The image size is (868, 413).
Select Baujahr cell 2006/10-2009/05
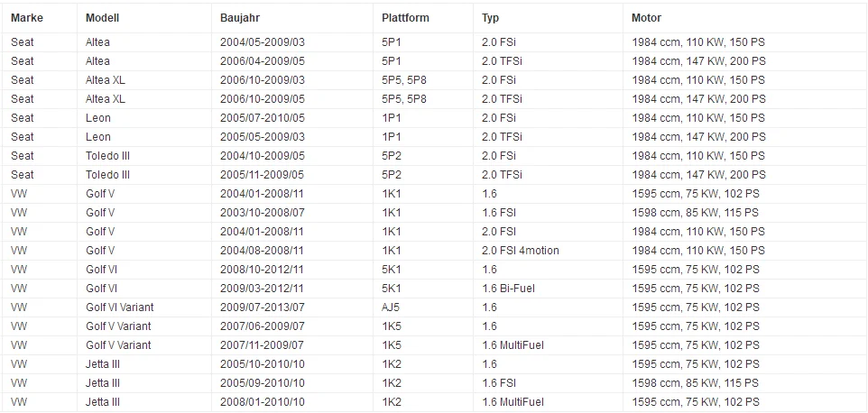pos(263,99)
